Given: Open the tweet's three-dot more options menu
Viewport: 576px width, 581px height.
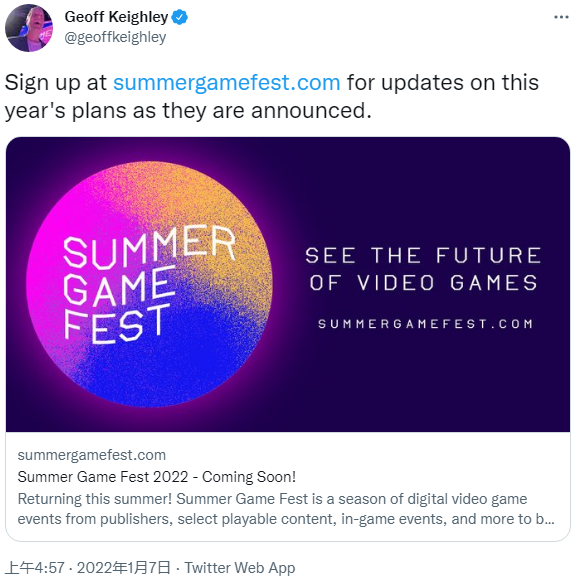Looking at the screenshot, I should pyautogui.click(x=561, y=17).
